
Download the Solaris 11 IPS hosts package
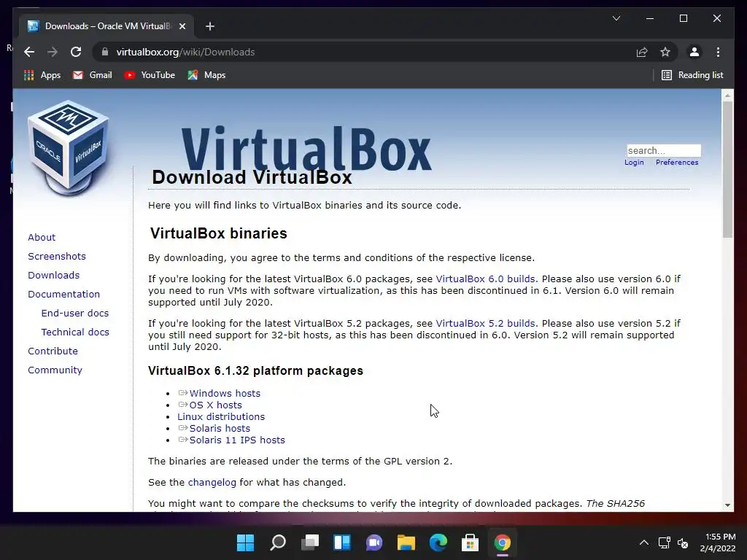pos(237,440)
